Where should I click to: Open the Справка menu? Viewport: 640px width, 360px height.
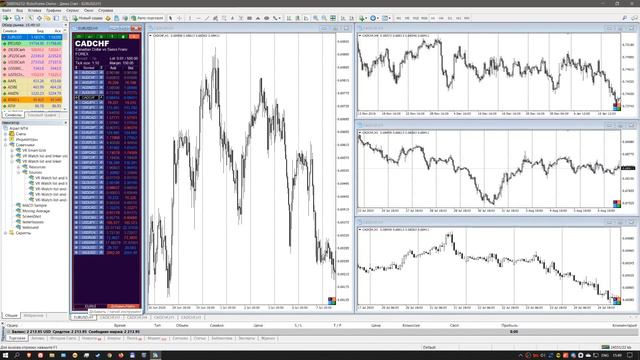pyautogui.click(x=106, y=10)
